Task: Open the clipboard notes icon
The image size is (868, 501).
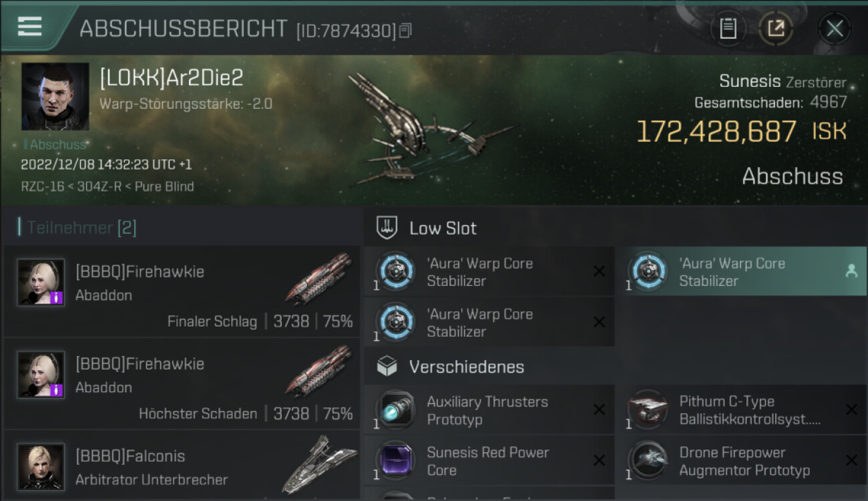Action: click(x=728, y=29)
